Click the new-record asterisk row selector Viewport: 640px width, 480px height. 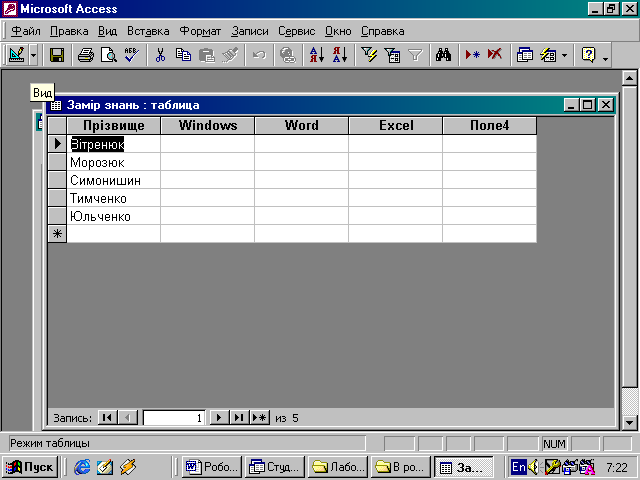pos(57,233)
